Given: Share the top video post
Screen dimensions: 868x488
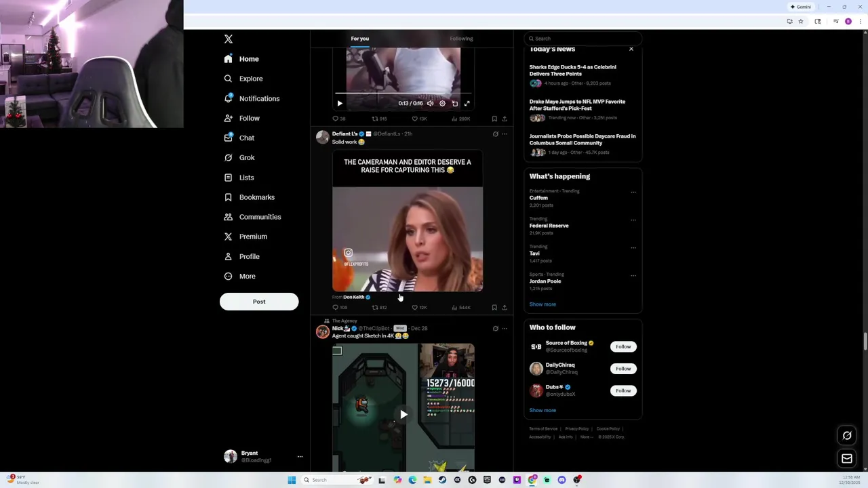Looking at the screenshot, I should click(x=505, y=119).
